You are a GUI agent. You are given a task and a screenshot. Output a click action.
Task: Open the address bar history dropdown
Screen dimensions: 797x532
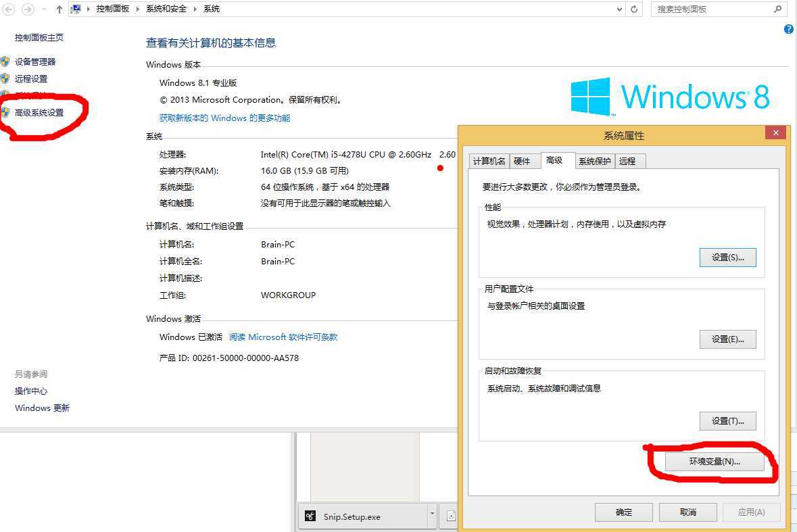pos(619,9)
